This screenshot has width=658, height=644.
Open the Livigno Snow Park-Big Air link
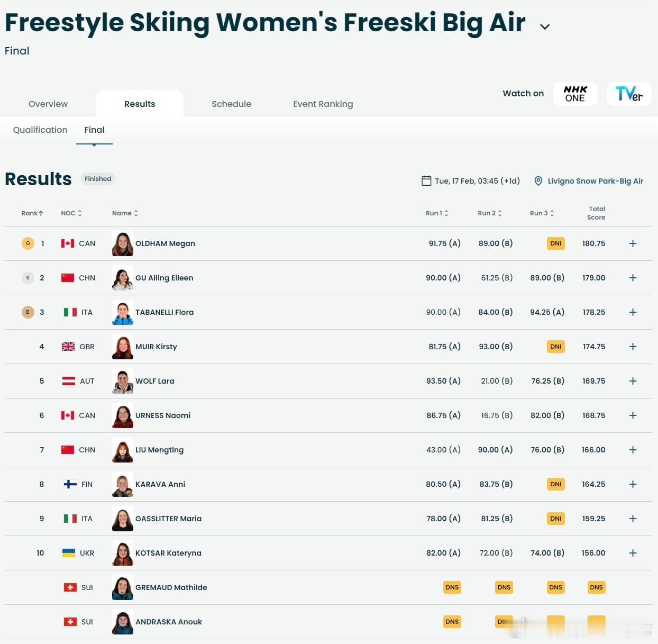point(596,181)
